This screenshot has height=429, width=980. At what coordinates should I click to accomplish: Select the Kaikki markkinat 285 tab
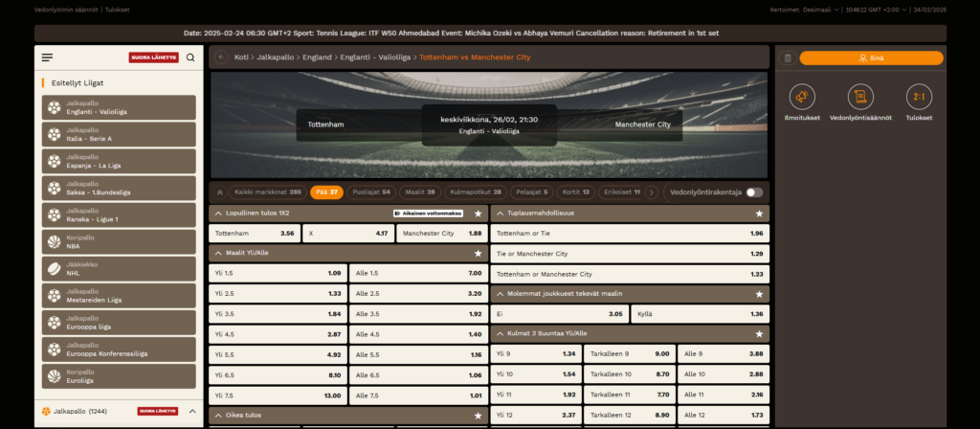pyautogui.click(x=268, y=192)
